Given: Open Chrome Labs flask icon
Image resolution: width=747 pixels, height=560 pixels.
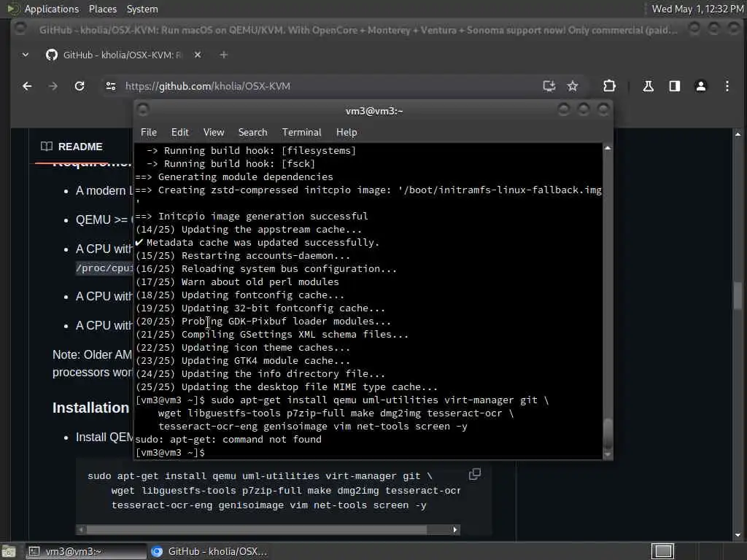Looking at the screenshot, I should point(648,86).
